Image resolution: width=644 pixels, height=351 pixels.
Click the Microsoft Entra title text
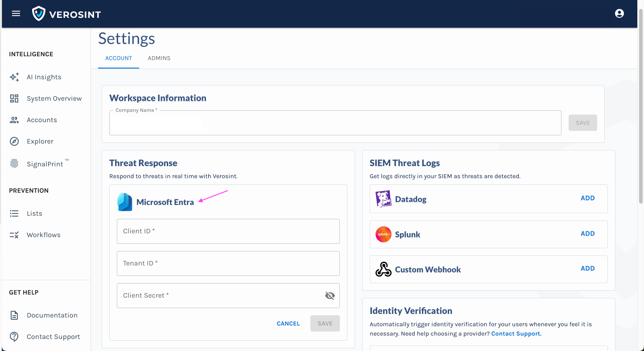coord(165,202)
